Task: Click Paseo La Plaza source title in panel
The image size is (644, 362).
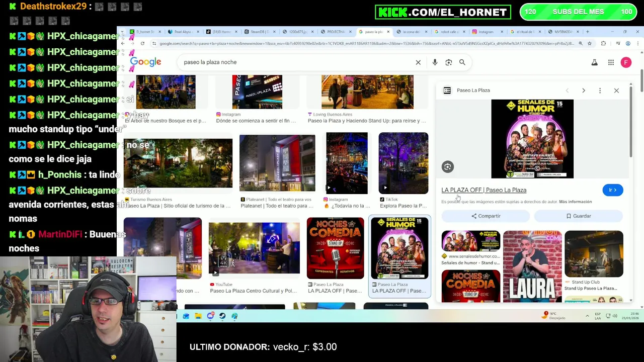Action: 473,90
